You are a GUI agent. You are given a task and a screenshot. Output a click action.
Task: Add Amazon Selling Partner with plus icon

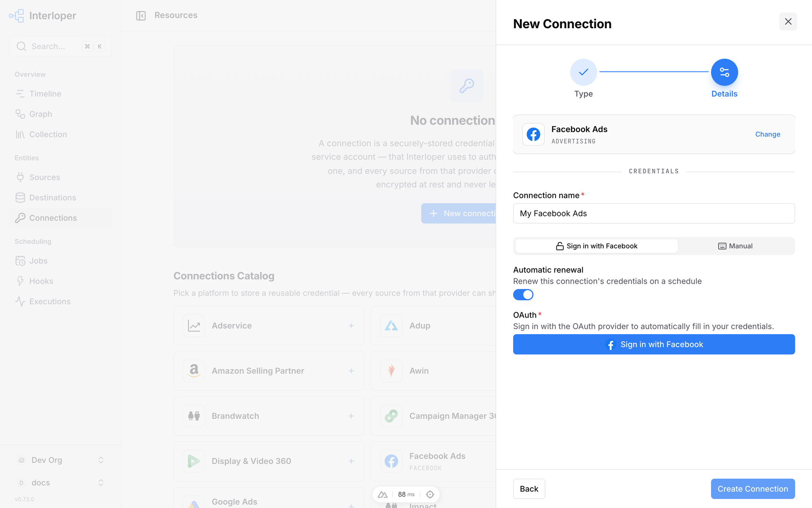point(351,371)
